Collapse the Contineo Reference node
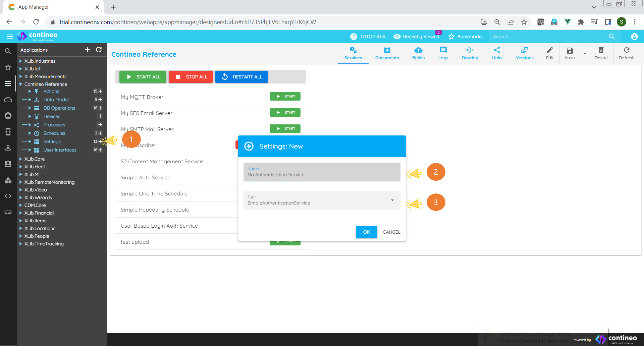This screenshot has width=644, height=346. point(21,84)
